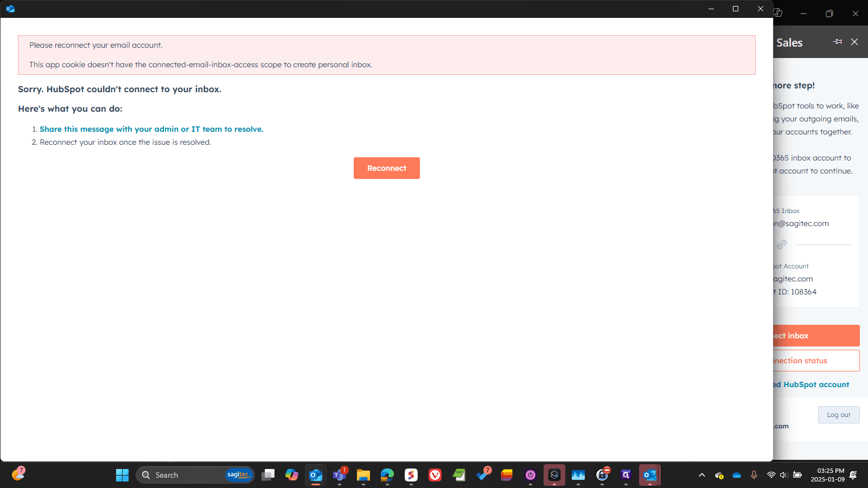868x488 pixels.
Task: Open the purple power-icon app in the taskbar
Action: tap(531, 475)
